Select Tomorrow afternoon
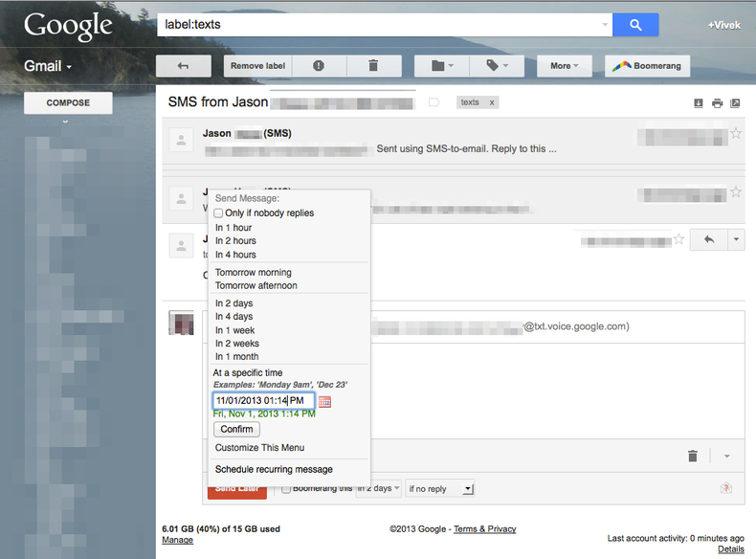Viewport: 756px width, 559px height. coord(256,285)
